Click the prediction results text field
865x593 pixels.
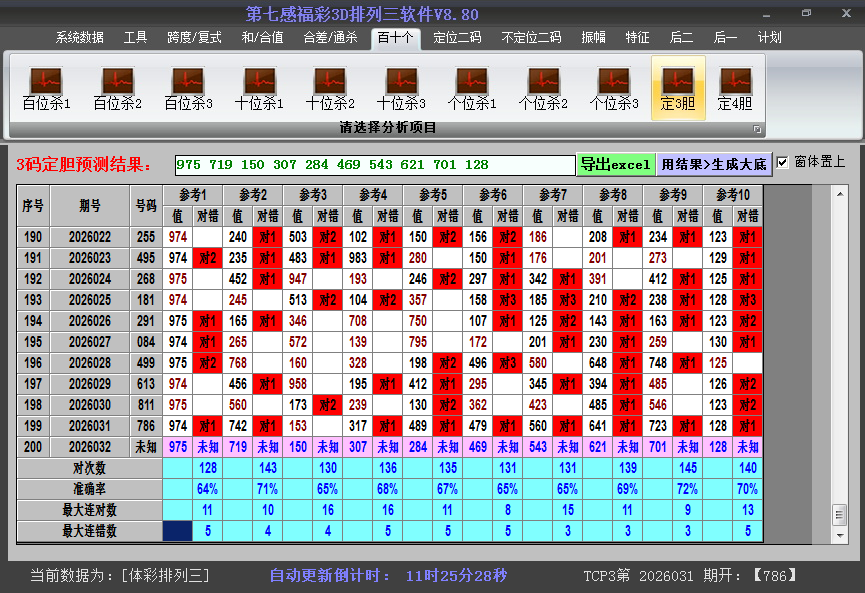(374, 164)
